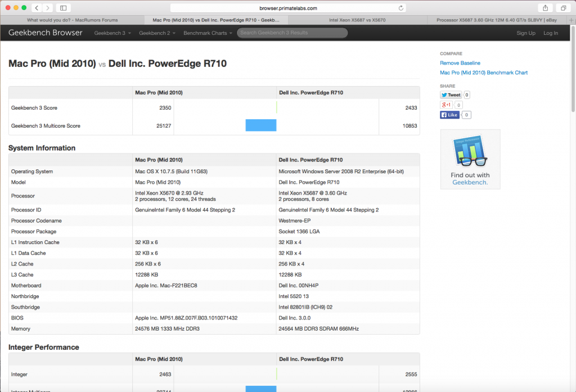Switch to Intel Xeon X5687 vs X5670 tab

click(357, 20)
